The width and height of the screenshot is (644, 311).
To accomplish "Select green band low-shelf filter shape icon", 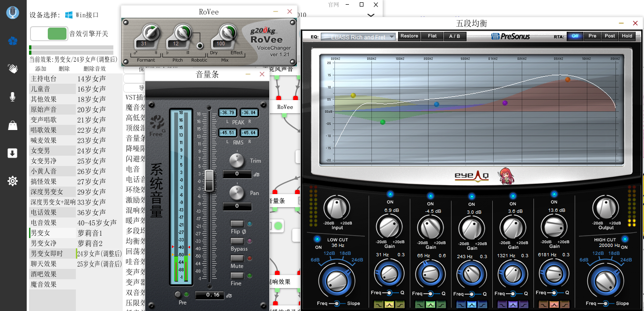I will click(x=420, y=305).
